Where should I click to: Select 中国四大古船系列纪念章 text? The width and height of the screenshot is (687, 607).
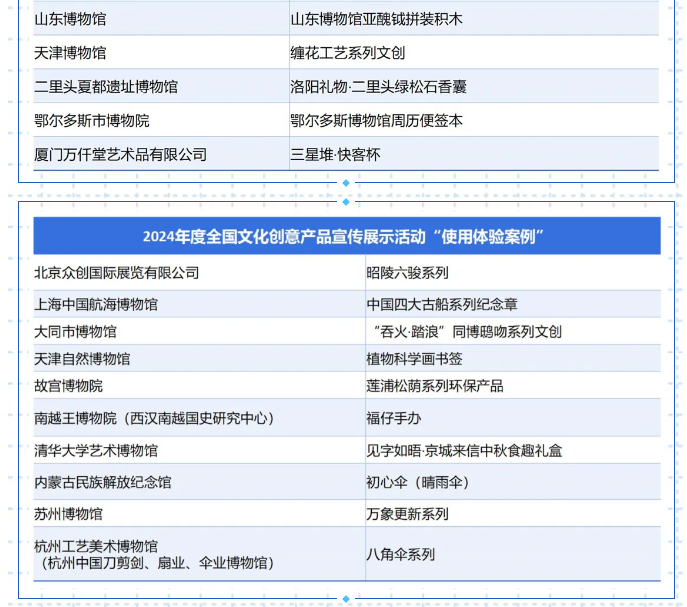(442, 305)
